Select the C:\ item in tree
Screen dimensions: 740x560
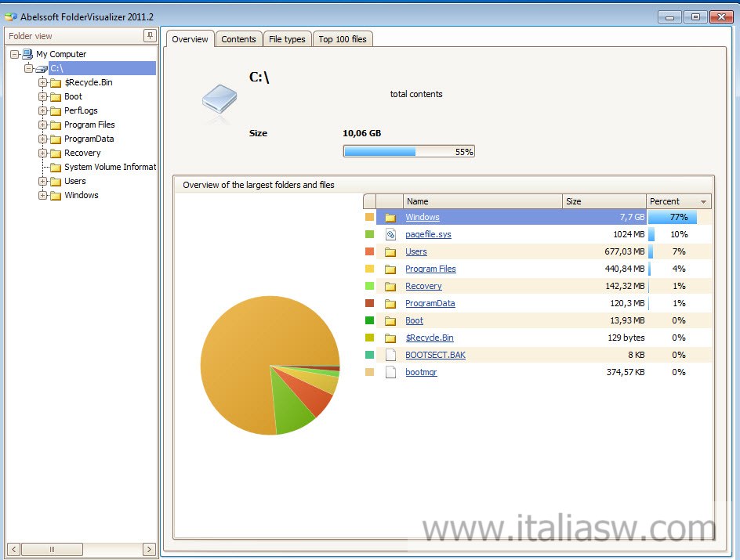coord(102,68)
